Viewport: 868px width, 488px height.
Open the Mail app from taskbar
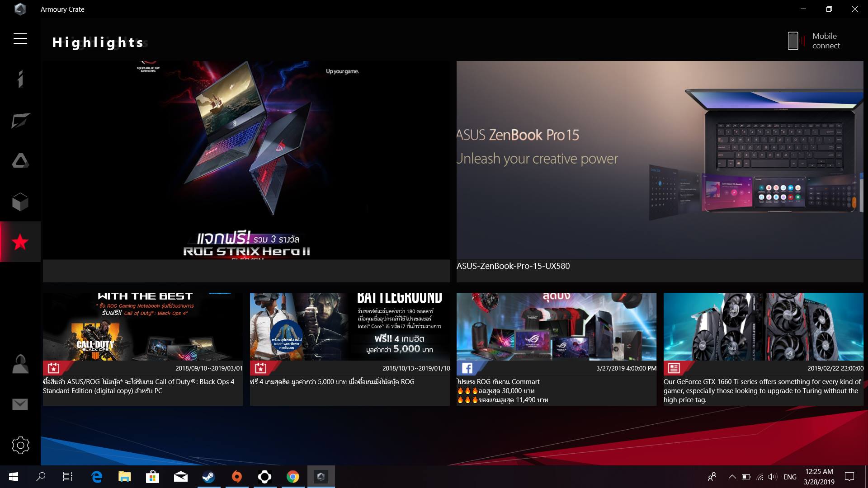(x=180, y=477)
